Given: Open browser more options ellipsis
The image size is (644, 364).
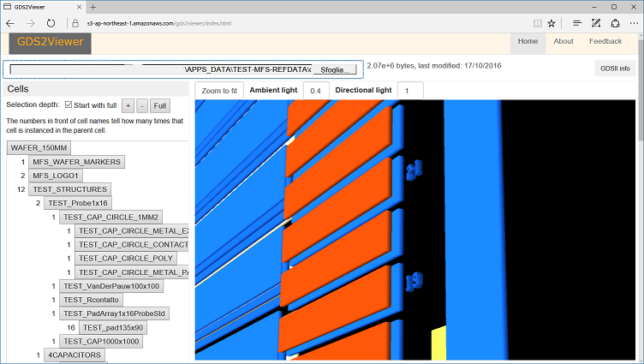Looking at the screenshot, I should click(x=634, y=23).
